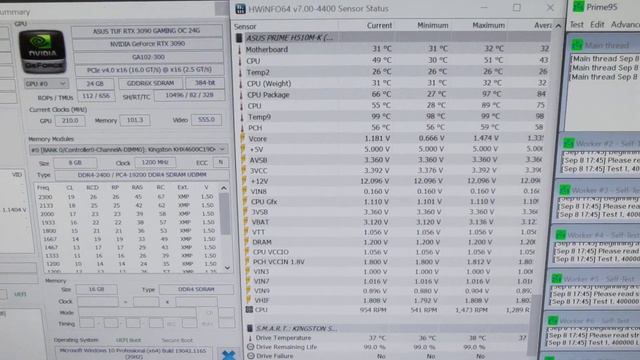Image resolution: width=640 pixels, height=360 pixels.
Task: Click the Sensor column header
Action: click(x=245, y=27)
